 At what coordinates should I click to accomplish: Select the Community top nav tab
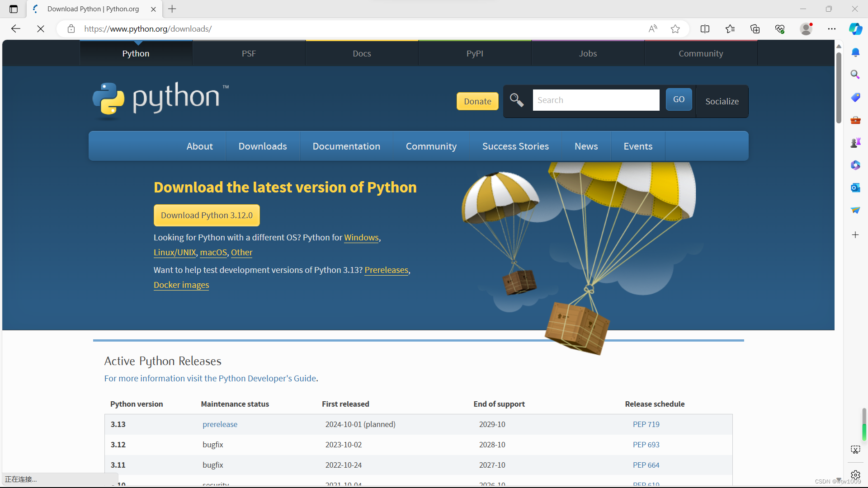701,53
